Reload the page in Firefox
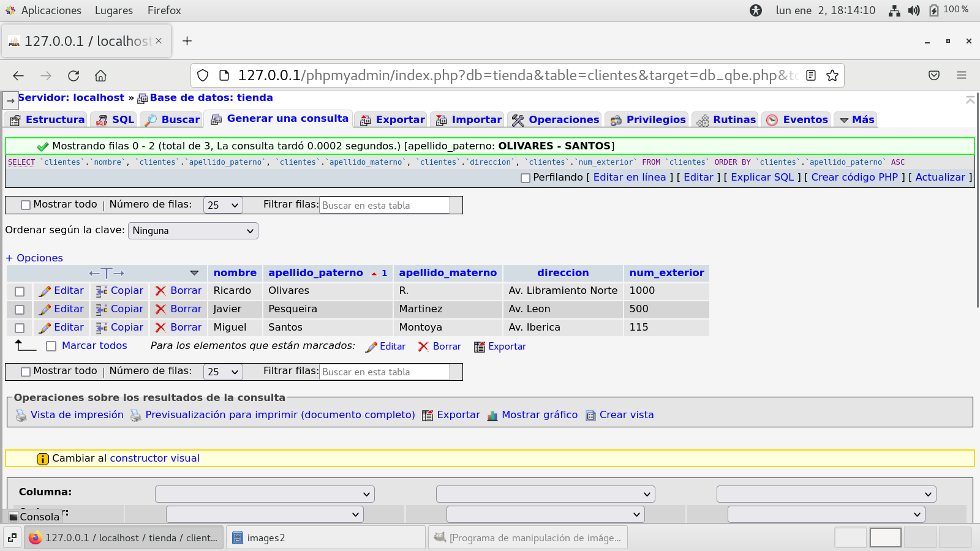Image resolution: width=980 pixels, height=551 pixels. pos(73,75)
